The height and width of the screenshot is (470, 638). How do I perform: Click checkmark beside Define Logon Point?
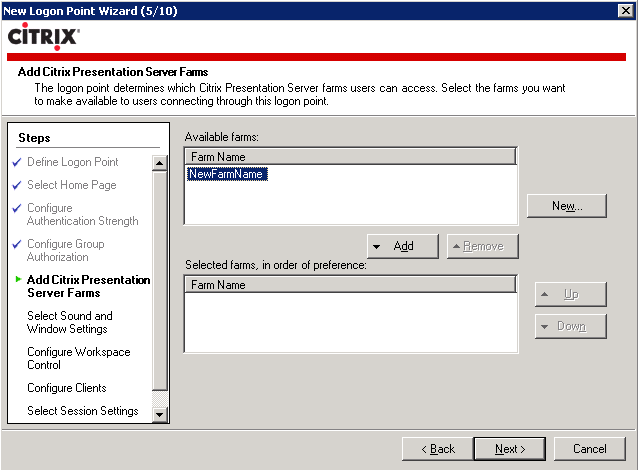coord(17,162)
